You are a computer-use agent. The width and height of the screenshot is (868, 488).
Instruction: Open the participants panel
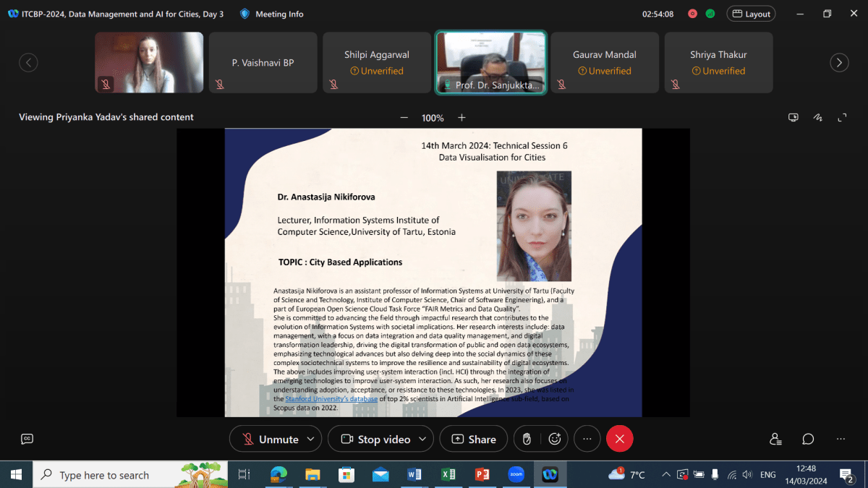775,439
